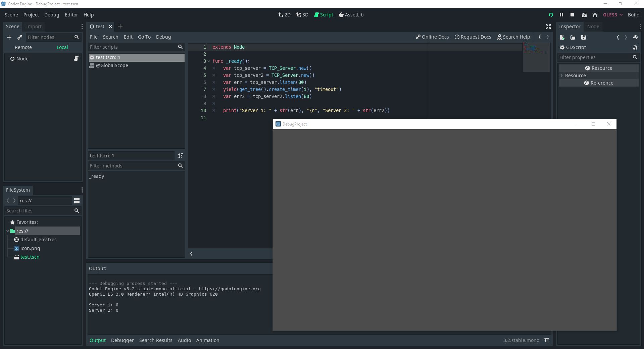The image size is (644, 349).
Task: Open the GLES3 renderer dropdown
Action: (x=613, y=15)
